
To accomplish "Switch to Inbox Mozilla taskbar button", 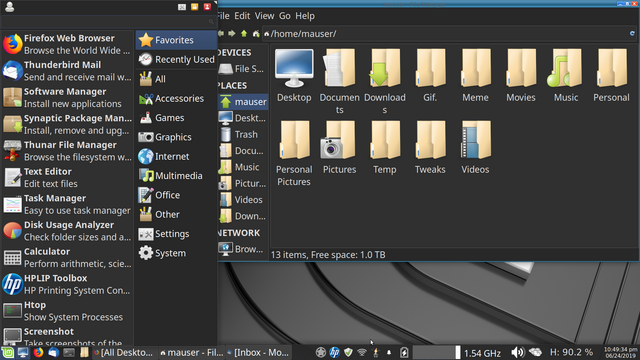I will pos(258,352).
